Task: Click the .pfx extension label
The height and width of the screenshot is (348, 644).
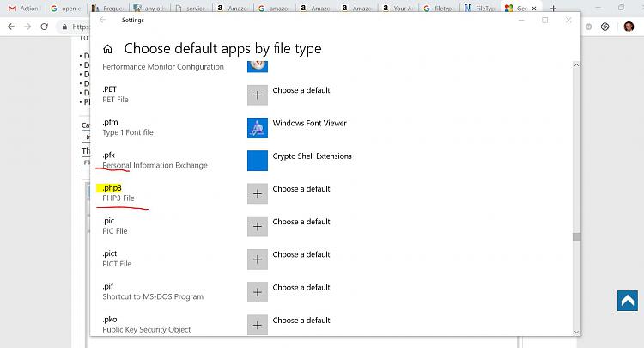Action: [108, 156]
